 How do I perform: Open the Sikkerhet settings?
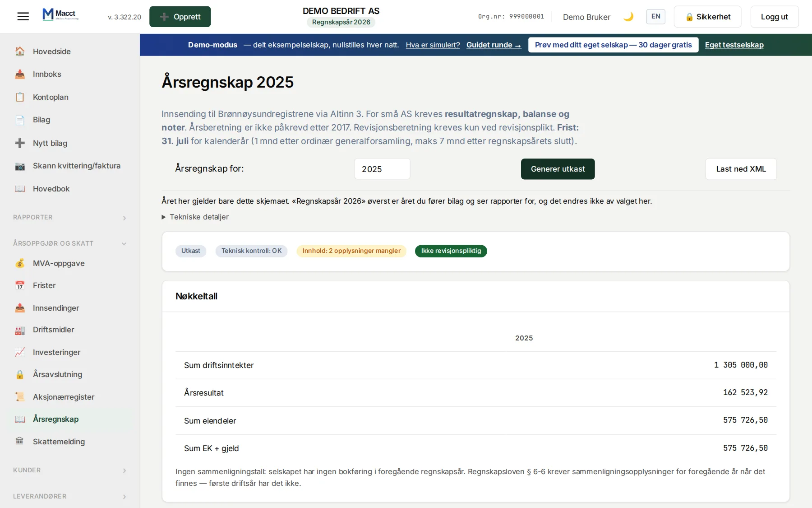[707, 17]
